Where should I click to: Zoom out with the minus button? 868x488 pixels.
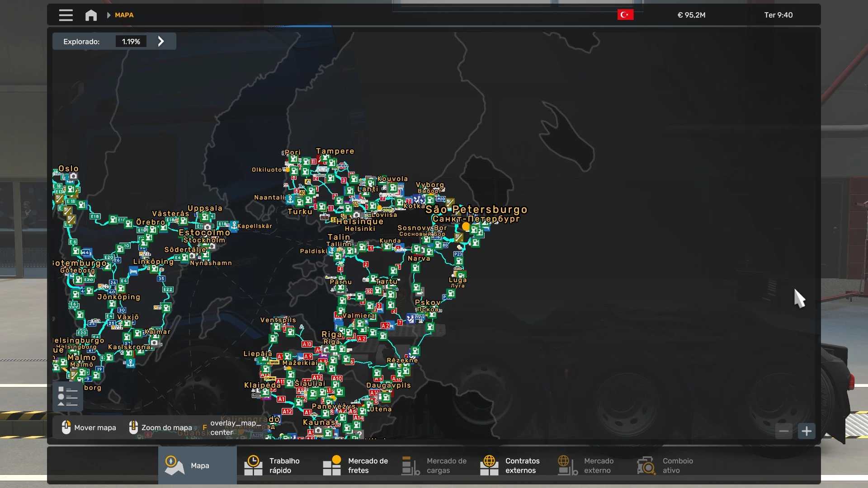[784, 431]
